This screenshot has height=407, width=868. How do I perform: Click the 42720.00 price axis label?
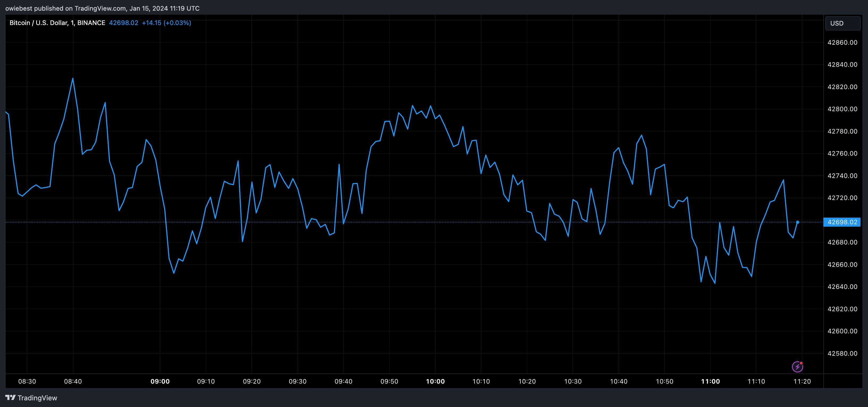pyautogui.click(x=842, y=198)
